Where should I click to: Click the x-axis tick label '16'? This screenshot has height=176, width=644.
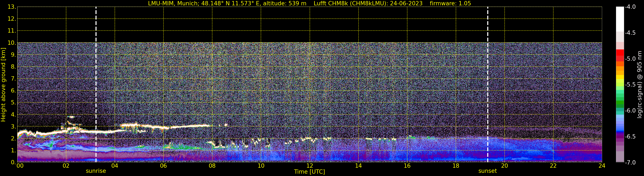point(407,166)
